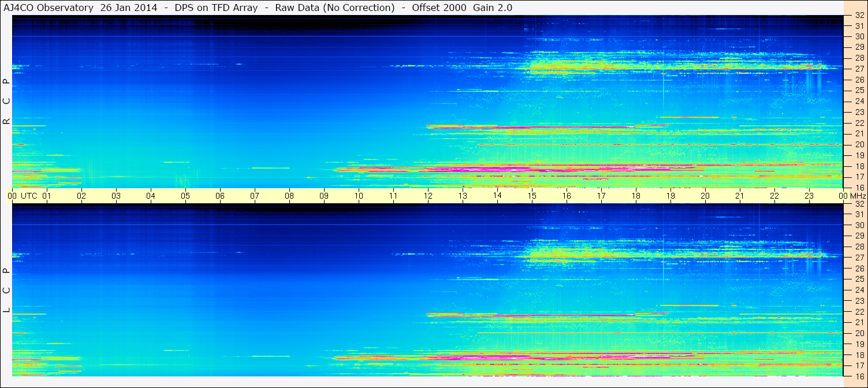This screenshot has height=388, width=868.
Task: Click the 21 hour tick on time axis
Action: [x=740, y=196]
